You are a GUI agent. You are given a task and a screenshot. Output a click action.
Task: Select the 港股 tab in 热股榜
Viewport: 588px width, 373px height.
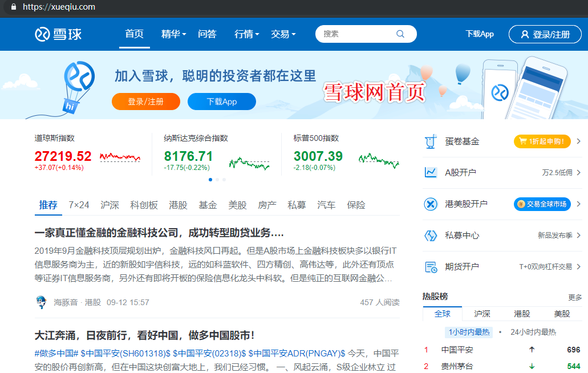(x=522, y=314)
